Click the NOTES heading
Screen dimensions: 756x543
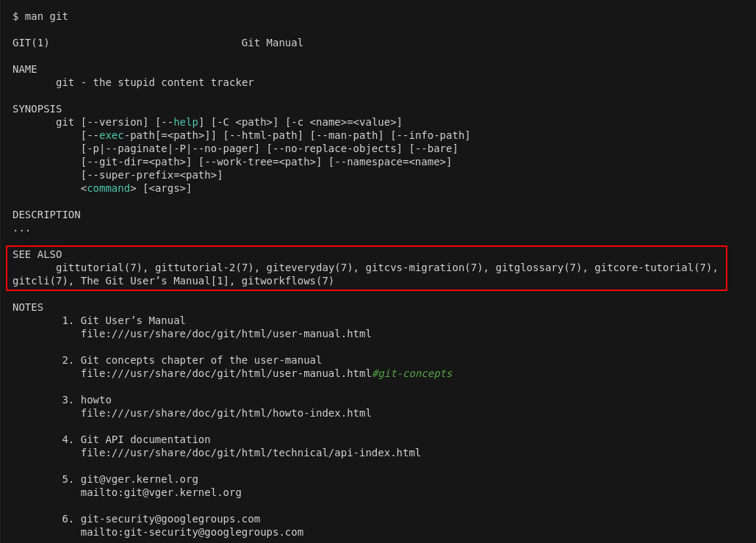(28, 308)
